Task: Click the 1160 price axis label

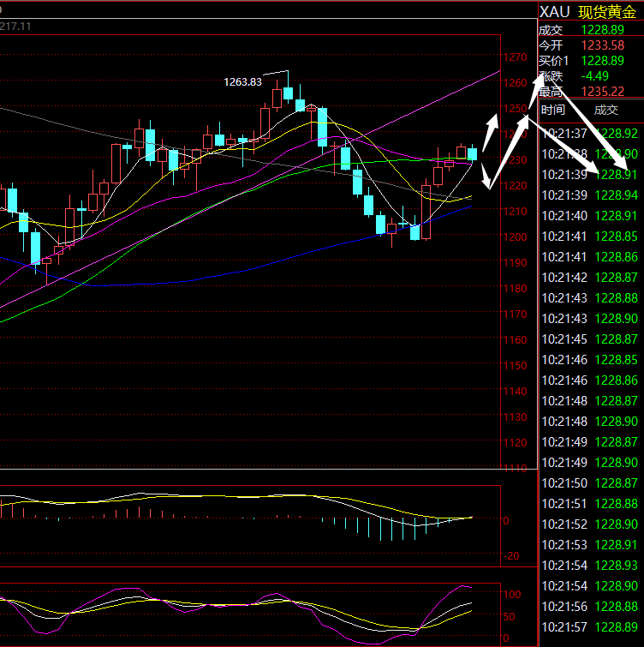Action: (516, 339)
